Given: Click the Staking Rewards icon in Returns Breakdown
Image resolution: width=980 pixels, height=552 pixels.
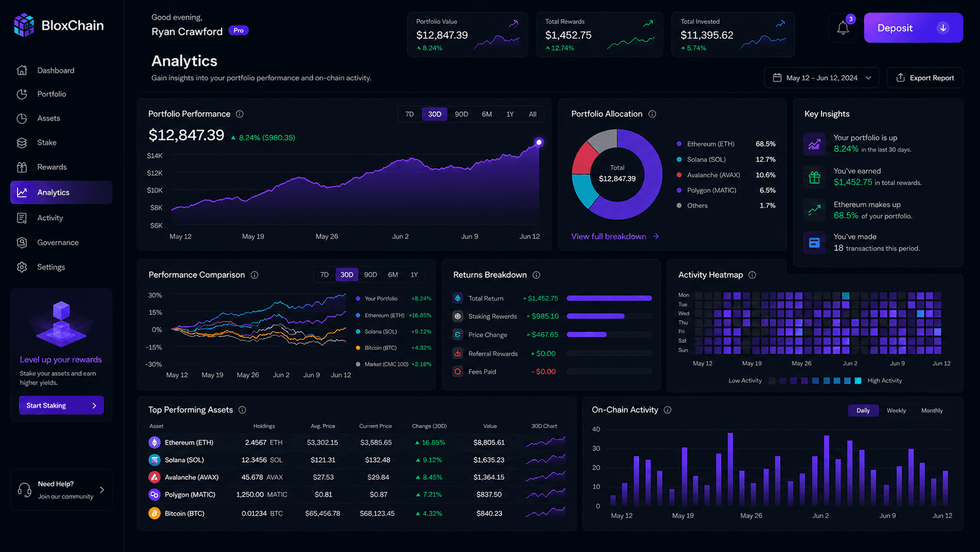Looking at the screenshot, I should (x=458, y=316).
